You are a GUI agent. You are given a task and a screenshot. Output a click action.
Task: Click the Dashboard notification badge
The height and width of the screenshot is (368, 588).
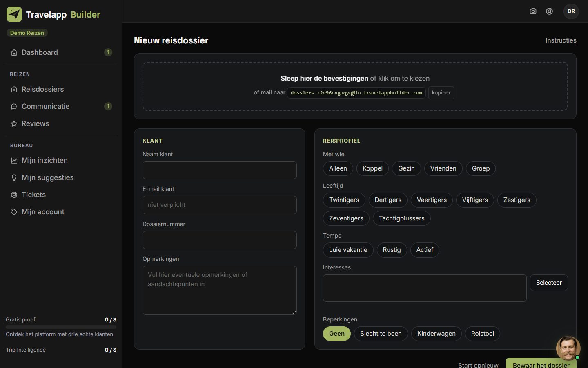108,52
